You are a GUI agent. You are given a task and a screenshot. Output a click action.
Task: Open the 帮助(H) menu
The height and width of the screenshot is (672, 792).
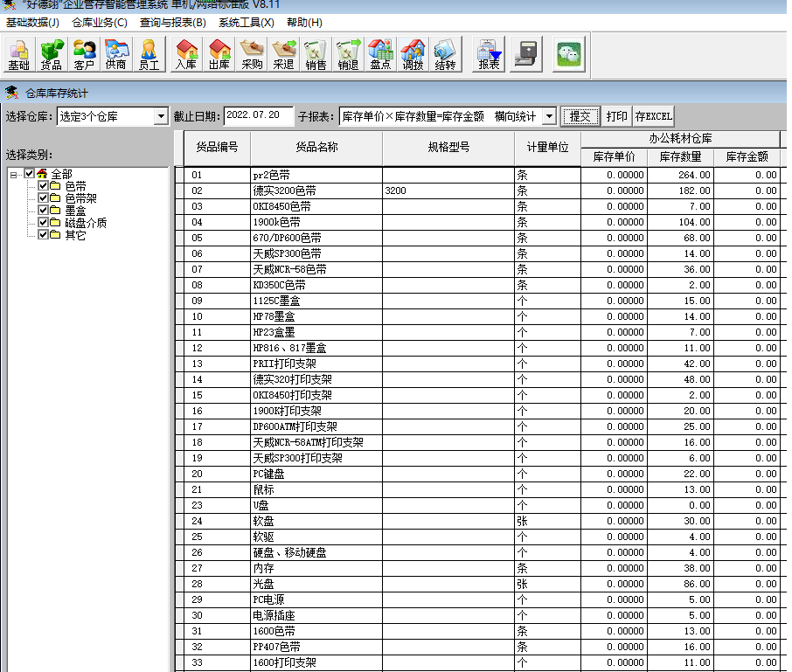tap(304, 23)
